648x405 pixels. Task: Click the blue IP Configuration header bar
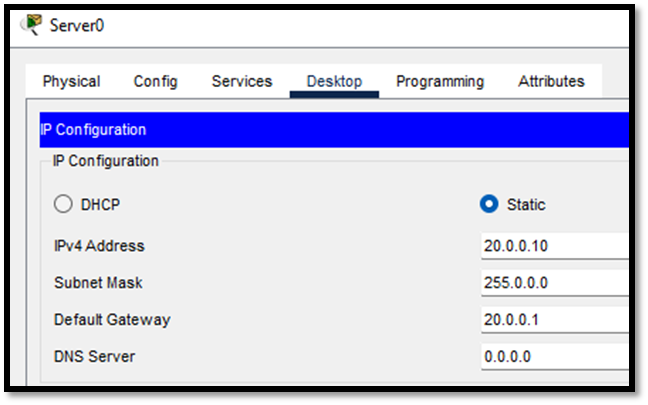coord(334,130)
